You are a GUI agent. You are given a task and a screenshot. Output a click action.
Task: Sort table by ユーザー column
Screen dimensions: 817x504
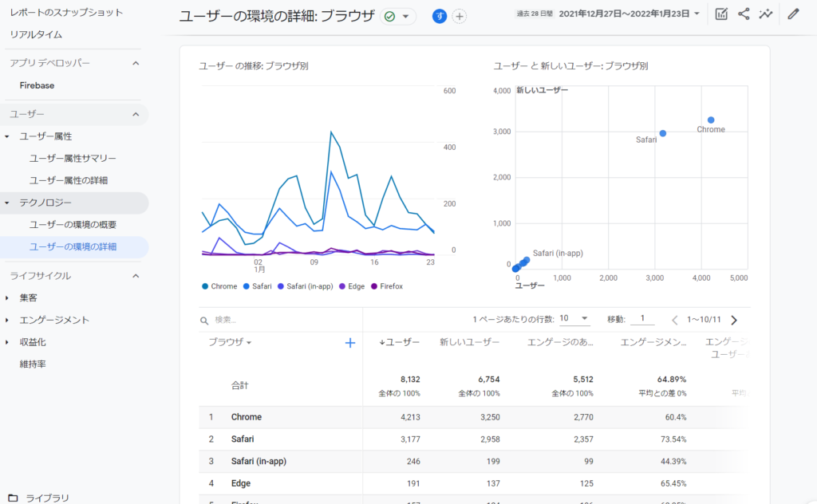pos(400,342)
